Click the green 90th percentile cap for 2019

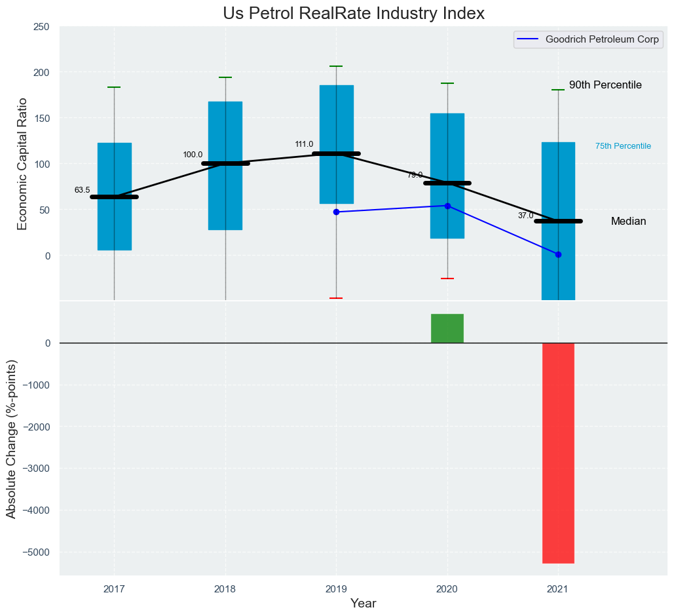tap(337, 66)
